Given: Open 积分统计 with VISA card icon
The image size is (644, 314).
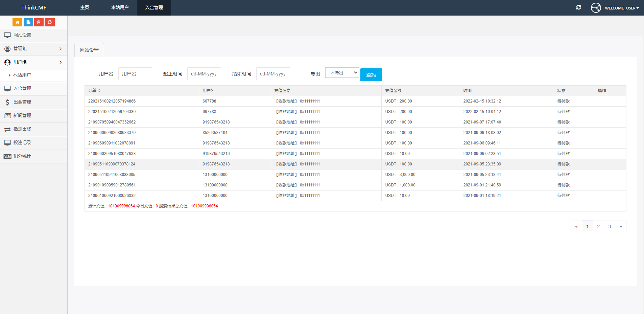Looking at the screenshot, I should (22, 156).
